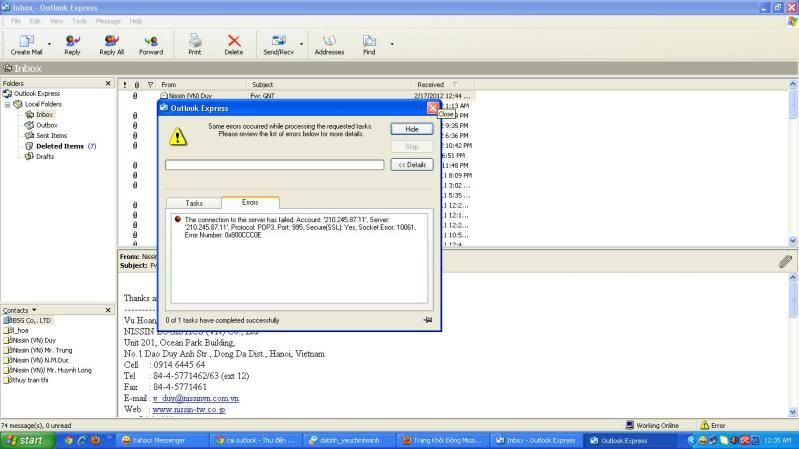Open the Edit menu
This screenshot has height=449, width=799.
click(x=35, y=21)
